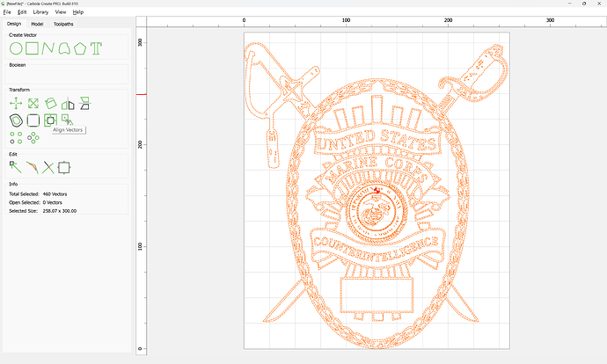
Task: Click the Align Vectors tool icon
Action: pos(50,120)
